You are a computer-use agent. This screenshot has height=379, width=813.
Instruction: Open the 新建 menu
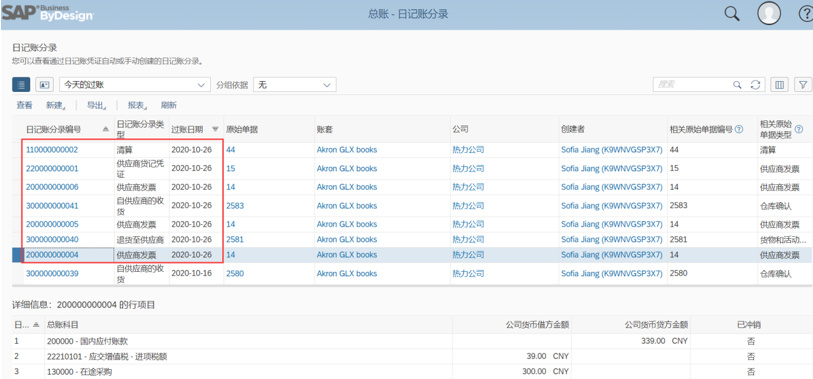coord(55,105)
